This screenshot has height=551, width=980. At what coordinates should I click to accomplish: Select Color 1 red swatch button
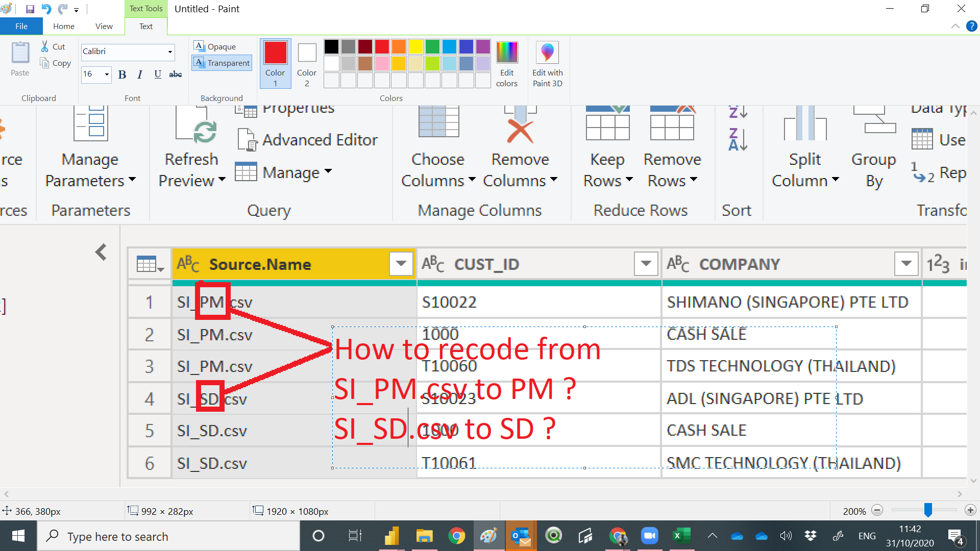[275, 63]
